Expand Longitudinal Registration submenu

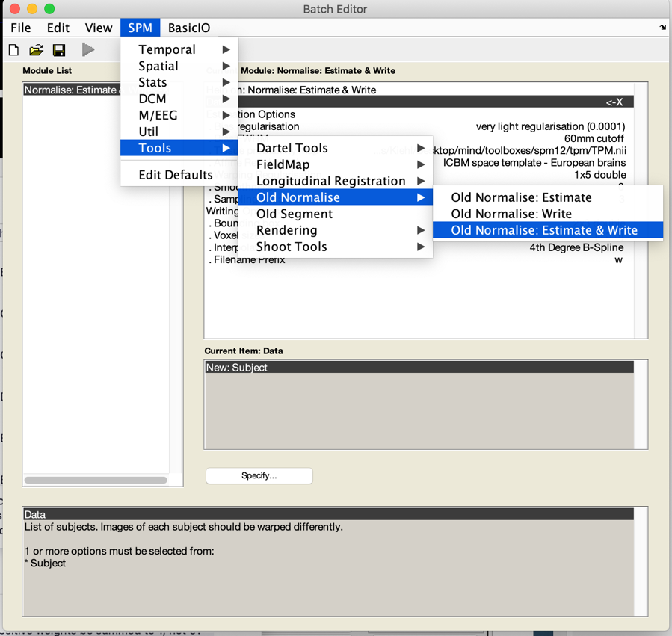(x=335, y=181)
